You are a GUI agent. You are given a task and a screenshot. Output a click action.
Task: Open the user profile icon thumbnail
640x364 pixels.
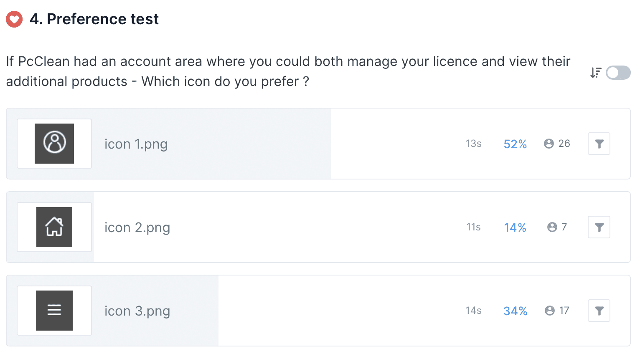(54, 143)
